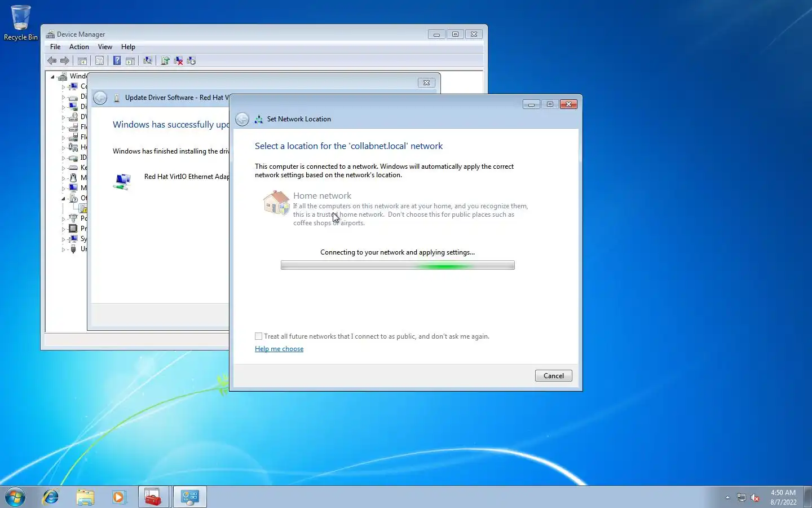Image resolution: width=812 pixels, height=508 pixels.
Task: Open the View menu in Device Manager
Action: click(105, 47)
